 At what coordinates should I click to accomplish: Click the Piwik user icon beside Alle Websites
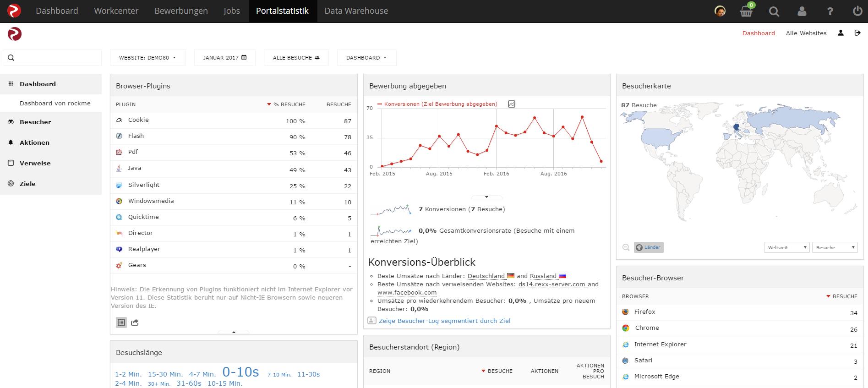pyautogui.click(x=841, y=33)
